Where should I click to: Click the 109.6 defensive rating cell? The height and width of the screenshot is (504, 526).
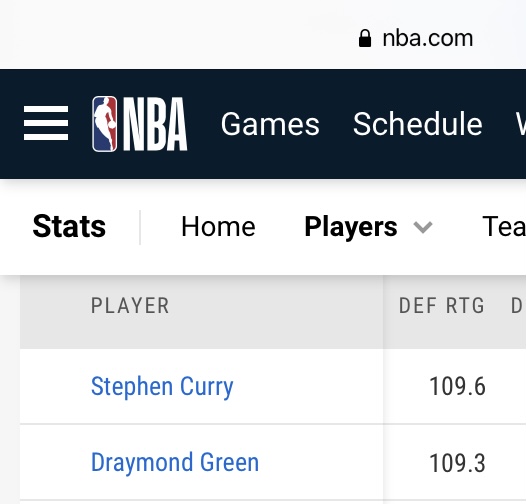point(457,387)
